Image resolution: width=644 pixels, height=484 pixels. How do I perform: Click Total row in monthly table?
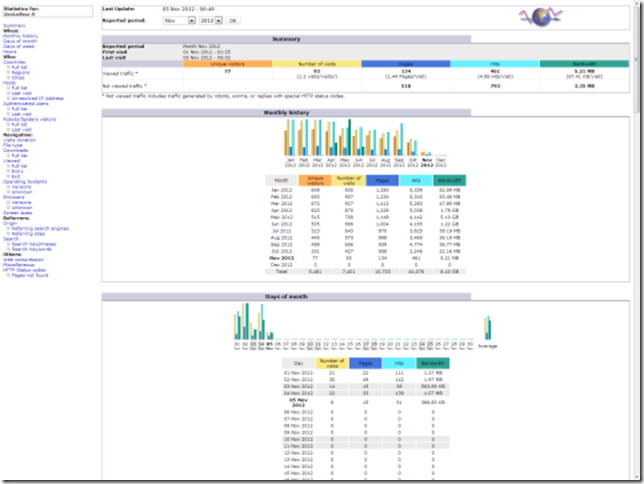click(x=366, y=272)
